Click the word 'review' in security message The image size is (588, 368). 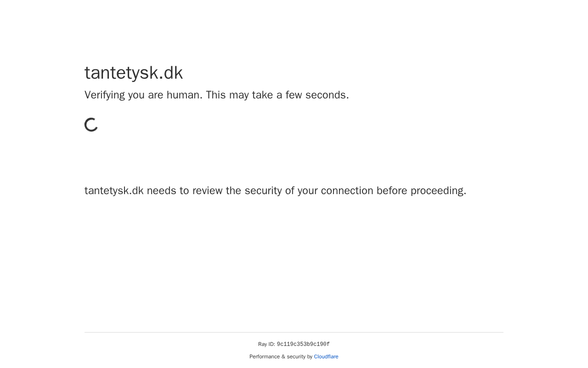(x=208, y=191)
